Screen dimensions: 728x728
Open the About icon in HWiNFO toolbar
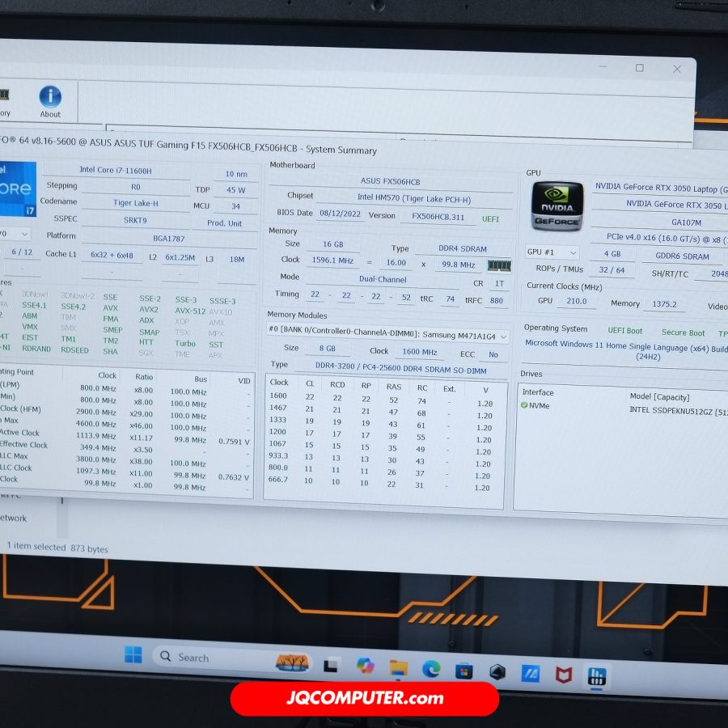click(50, 102)
